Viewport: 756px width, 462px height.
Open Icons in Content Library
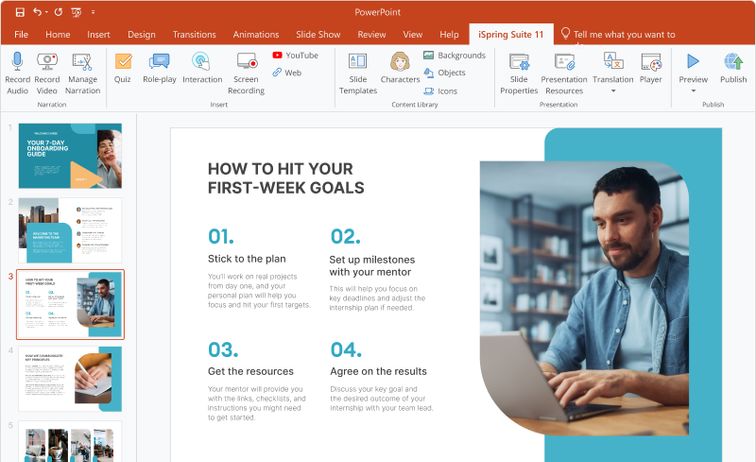pos(440,91)
